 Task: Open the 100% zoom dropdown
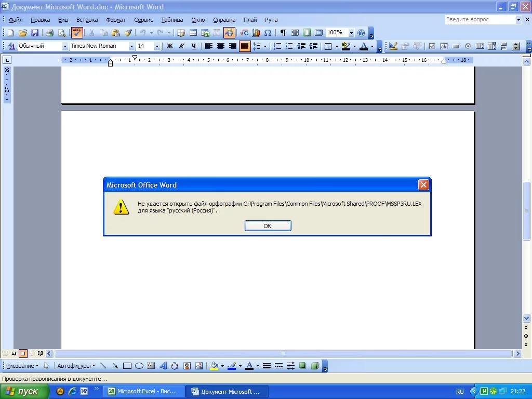[x=351, y=33]
